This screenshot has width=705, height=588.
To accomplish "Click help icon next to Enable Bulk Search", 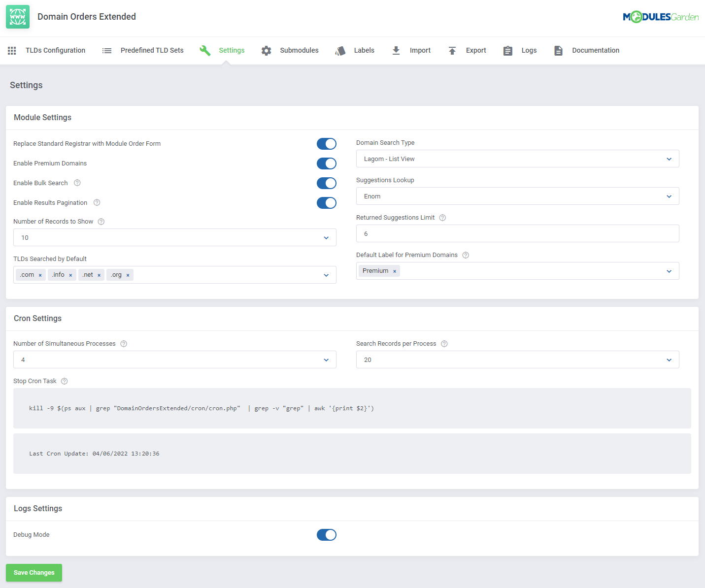I will tap(77, 183).
